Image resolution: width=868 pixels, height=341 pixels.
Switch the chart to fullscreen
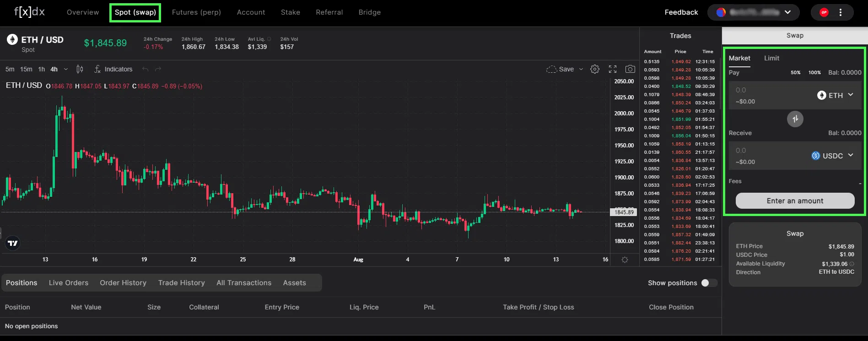pos(613,69)
